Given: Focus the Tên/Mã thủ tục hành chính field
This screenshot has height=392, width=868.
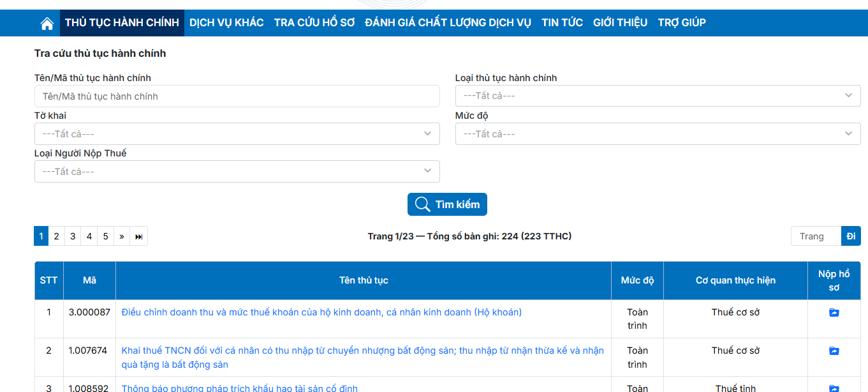Looking at the screenshot, I should tap(237, 96).
